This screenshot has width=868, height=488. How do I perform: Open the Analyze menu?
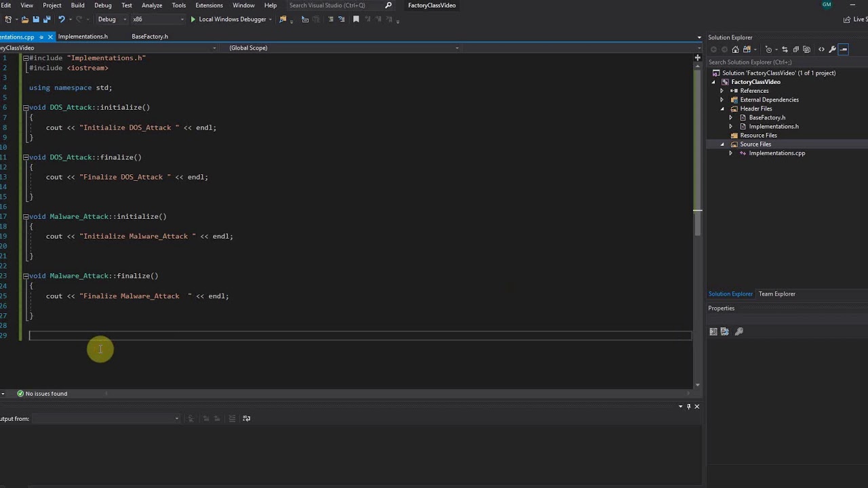tap(152, 5)
